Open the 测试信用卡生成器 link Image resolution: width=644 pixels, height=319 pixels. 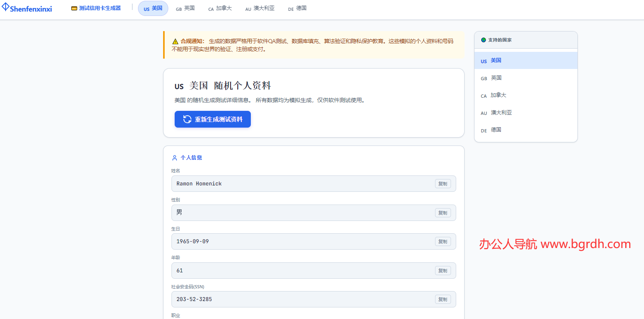[96, 8]
